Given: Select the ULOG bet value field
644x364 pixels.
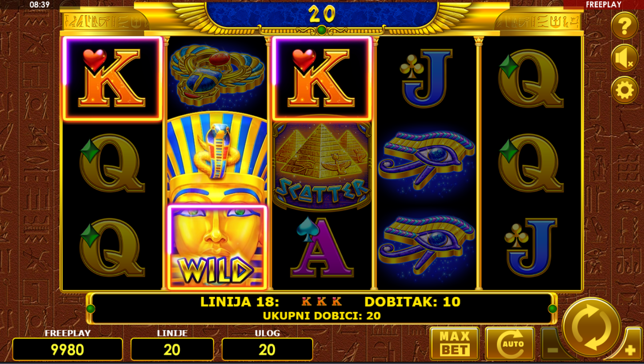Looking at the screenshot, I should click(267, 349).
